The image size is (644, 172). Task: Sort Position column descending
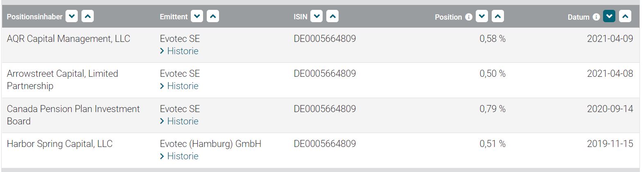482,16
